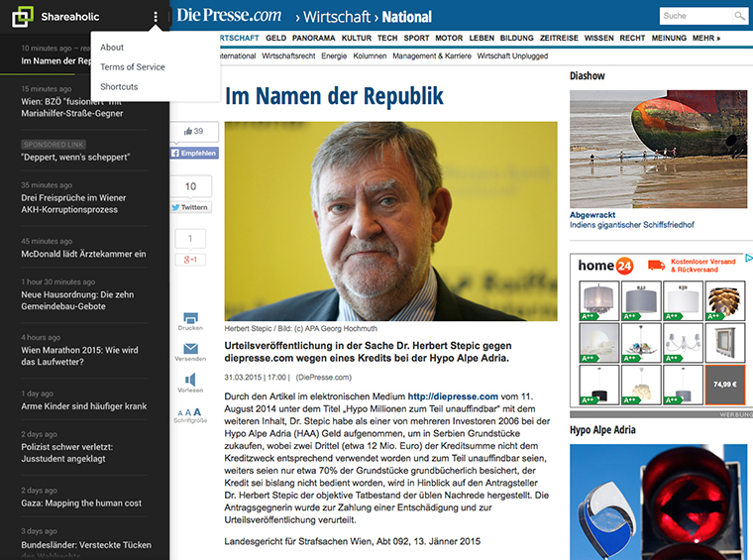Open the National breadcrumb link
The image size is (753, 560).
[x=407, y=17]
